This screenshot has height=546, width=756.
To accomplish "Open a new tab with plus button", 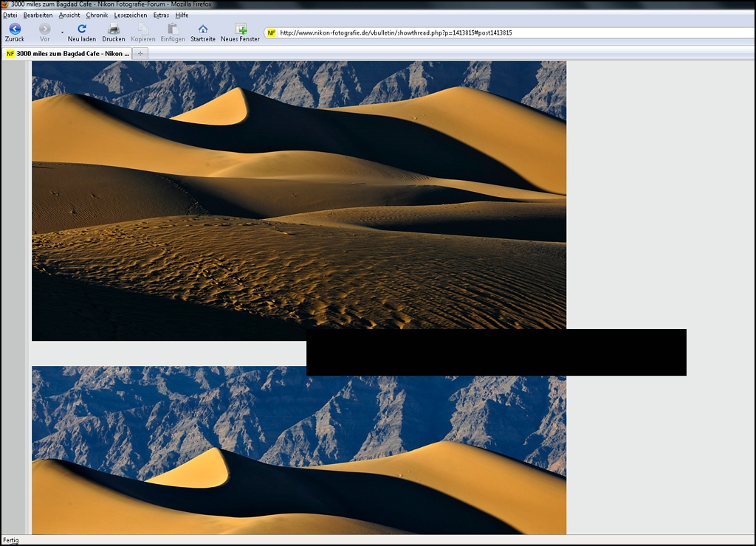I will (x=140, y=53).
